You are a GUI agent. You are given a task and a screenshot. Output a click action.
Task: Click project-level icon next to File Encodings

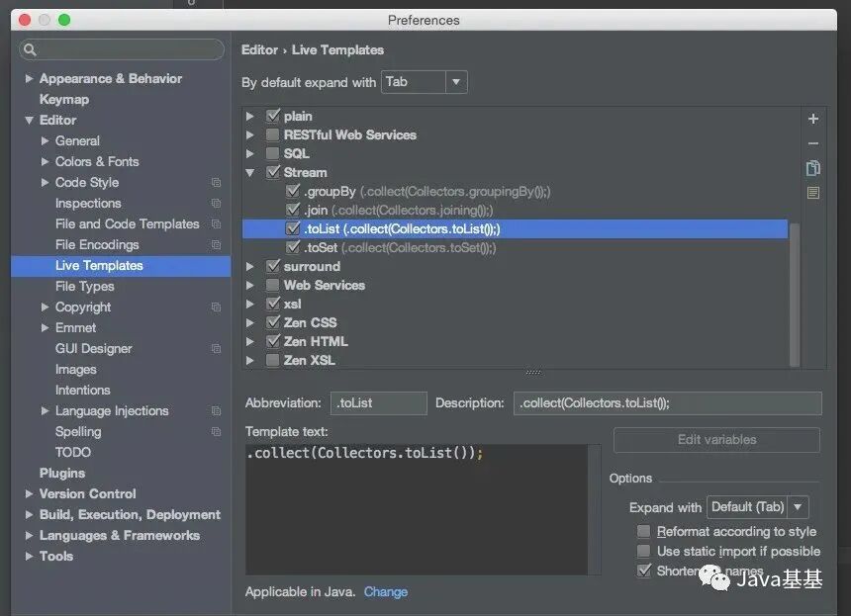pyautogui.click(x=216, y=244)
